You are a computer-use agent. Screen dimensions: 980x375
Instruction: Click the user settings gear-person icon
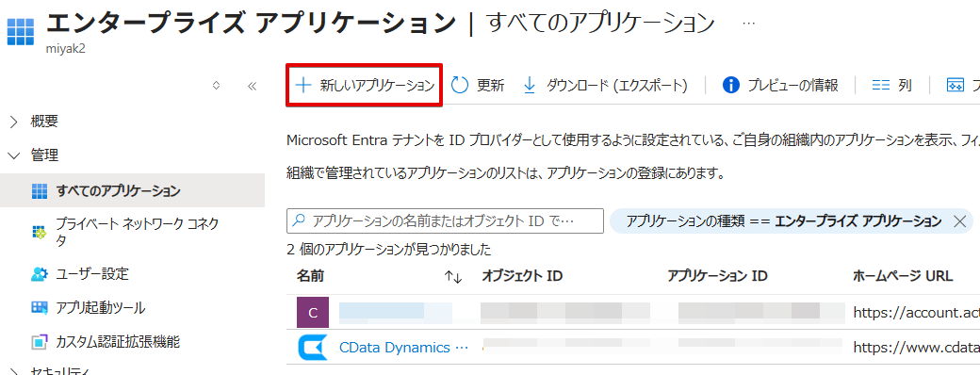[x=40, y=274]
